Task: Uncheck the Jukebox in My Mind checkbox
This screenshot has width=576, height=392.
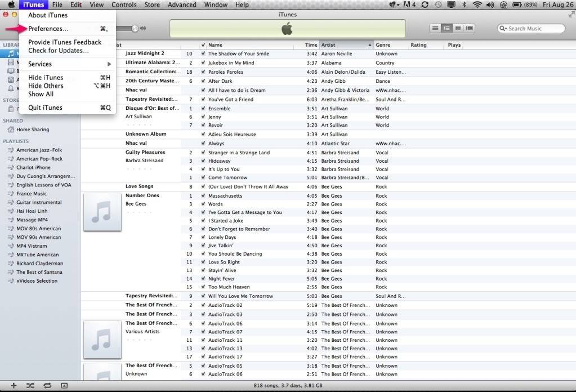Action: 203,63
